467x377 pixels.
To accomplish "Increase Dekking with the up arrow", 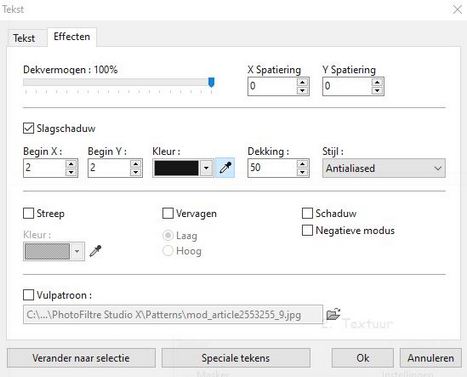I will [x=302, y=163].
